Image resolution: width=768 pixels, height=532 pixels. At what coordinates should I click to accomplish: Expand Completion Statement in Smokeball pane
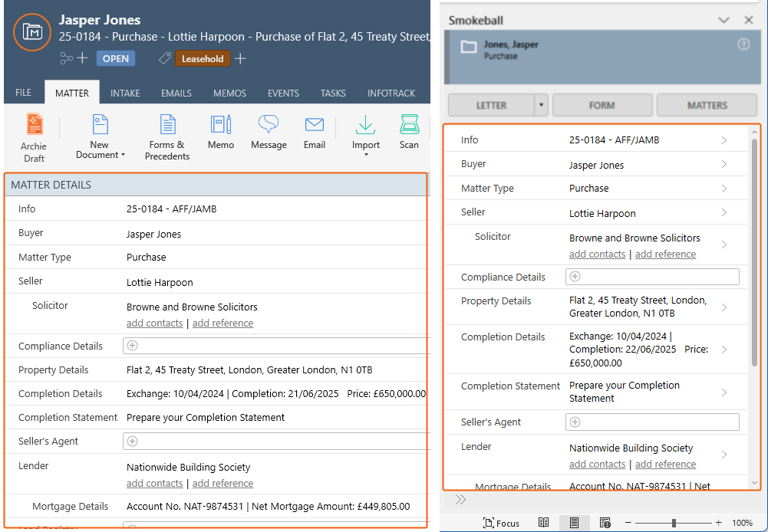[x=724, y=392]
